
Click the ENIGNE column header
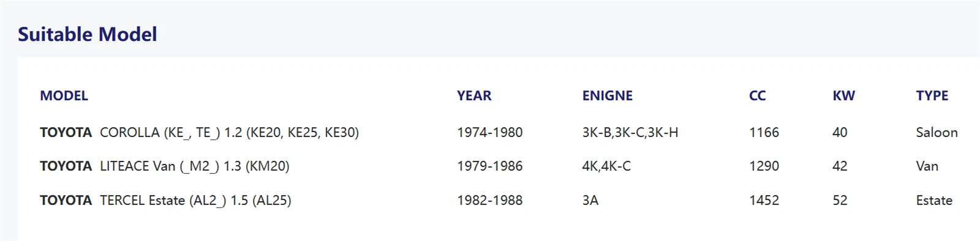click(608, 95)
